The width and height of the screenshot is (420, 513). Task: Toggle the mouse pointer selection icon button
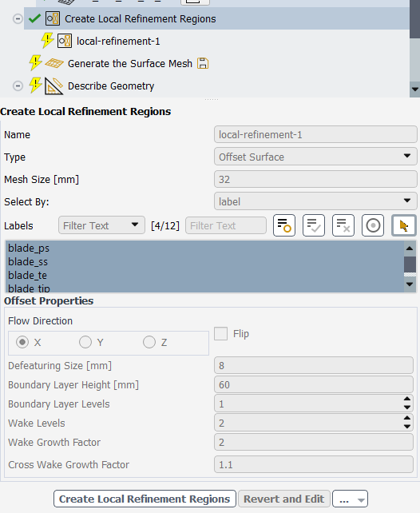[404, 225]
